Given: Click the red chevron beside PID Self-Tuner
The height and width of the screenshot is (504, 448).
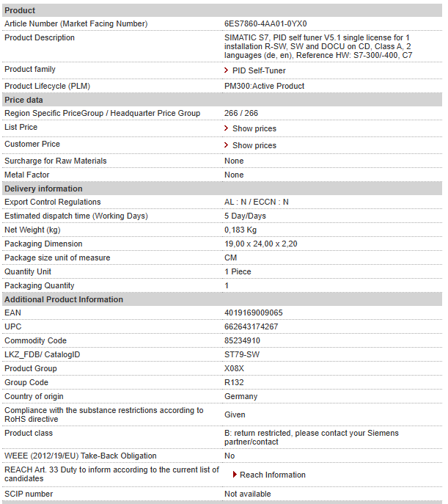Looking at the screenshot, I should (x=226, y=70).
